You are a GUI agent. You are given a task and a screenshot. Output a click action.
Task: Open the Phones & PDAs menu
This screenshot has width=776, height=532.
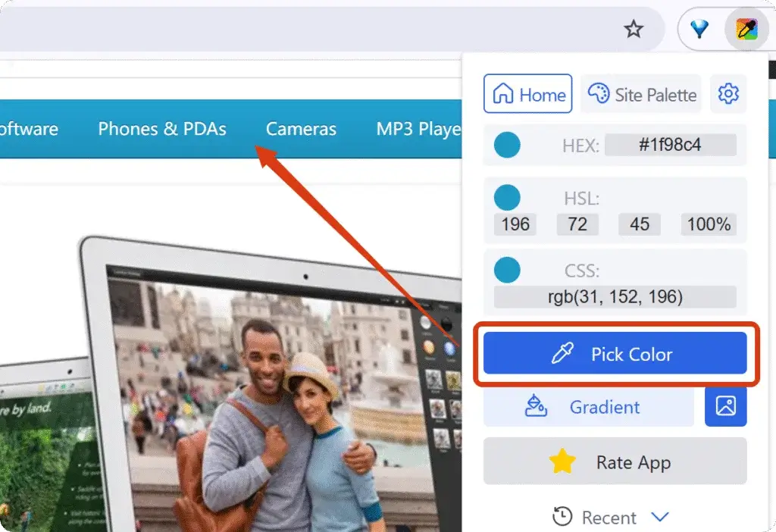[x=162, y=129]
